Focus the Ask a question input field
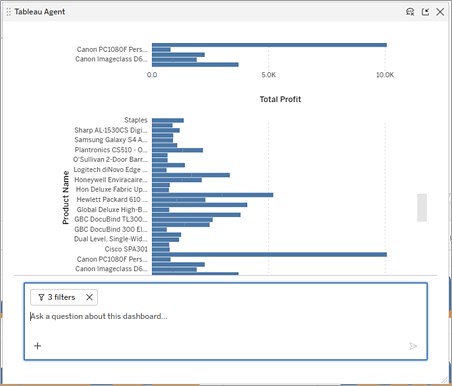The width and height of the screenshot is (452, 386). click(225, 316)
